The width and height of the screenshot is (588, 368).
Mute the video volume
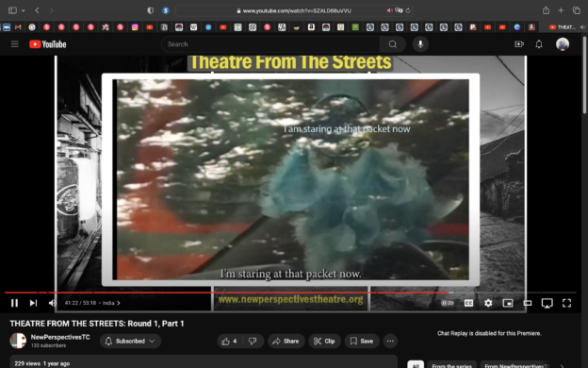(x=52, y=303)
